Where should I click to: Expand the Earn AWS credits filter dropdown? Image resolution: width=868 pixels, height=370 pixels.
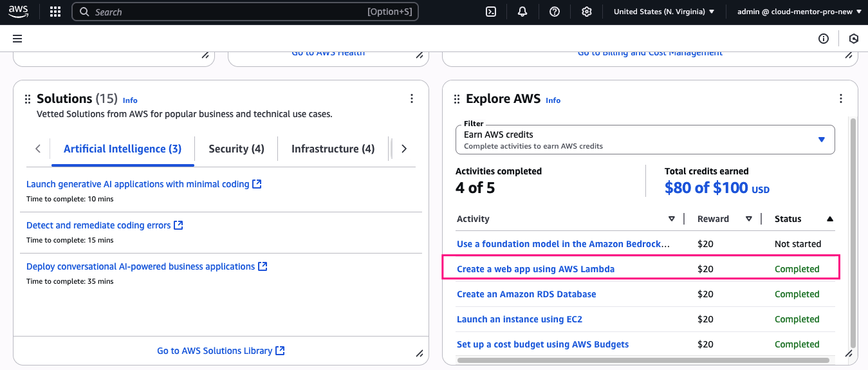pyautogui.click(x=645, y=140)
